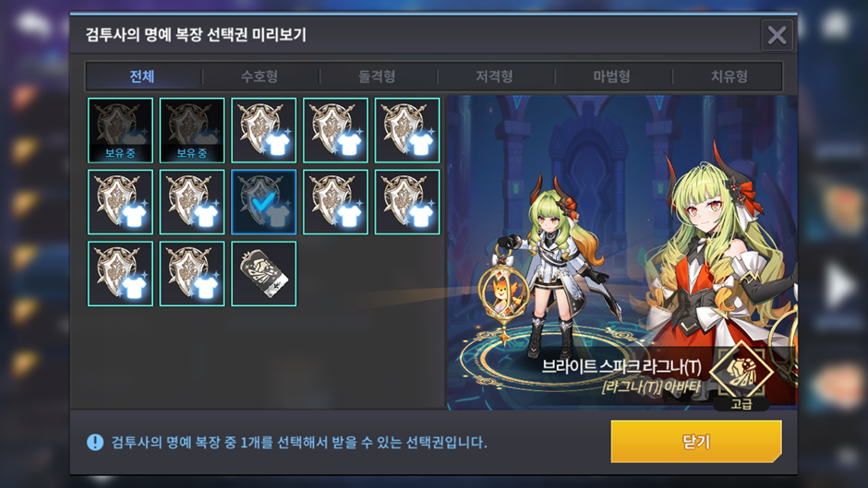868x488 pixels.
Task: Switch to the 치유형 tab
Action: [729, 77]
